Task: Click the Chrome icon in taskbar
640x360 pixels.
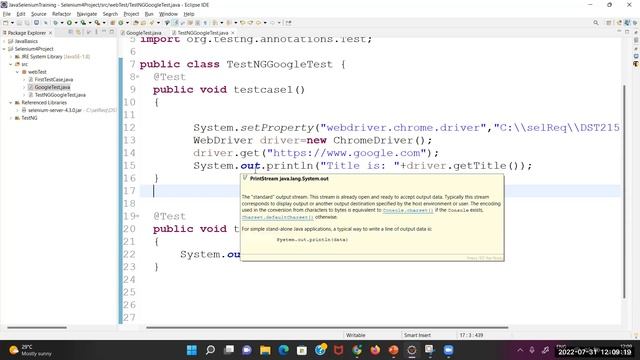Action: coord(357,350)
